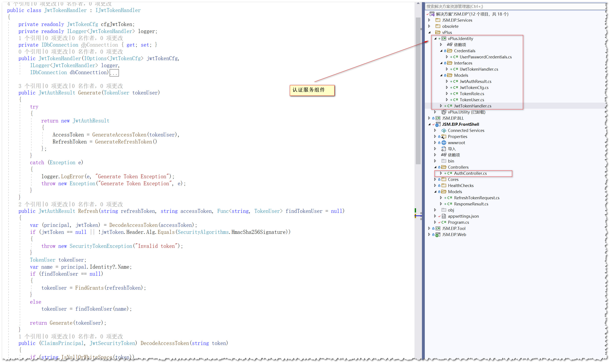Expand the JSM.EIP.BLL project node
Image resolution: width=611 pixels, height=364 pixels.
coord(430,118)
